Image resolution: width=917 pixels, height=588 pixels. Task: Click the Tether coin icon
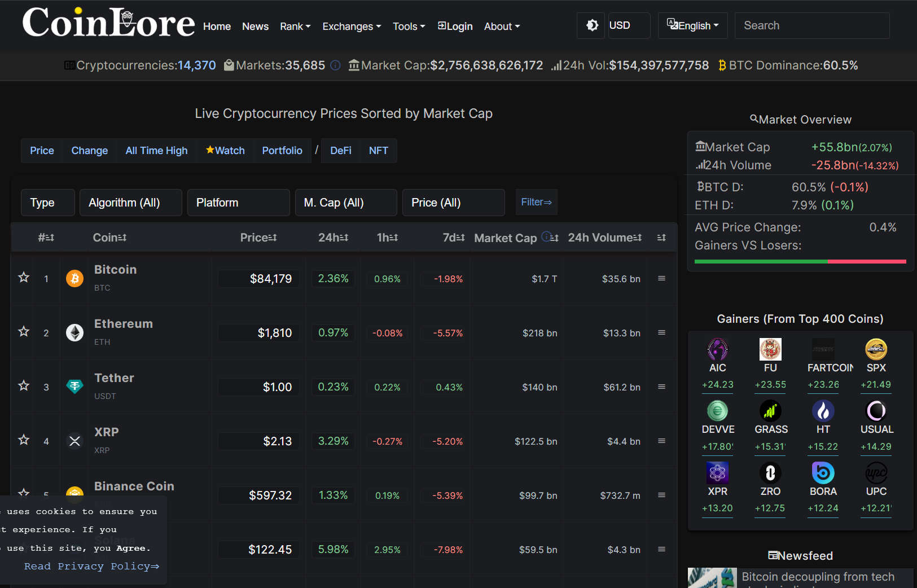(74, 387)
